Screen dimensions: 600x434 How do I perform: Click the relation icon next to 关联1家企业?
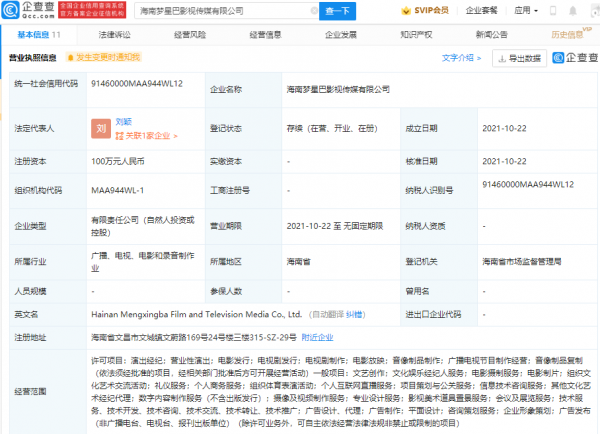click(x=120, y=136)
